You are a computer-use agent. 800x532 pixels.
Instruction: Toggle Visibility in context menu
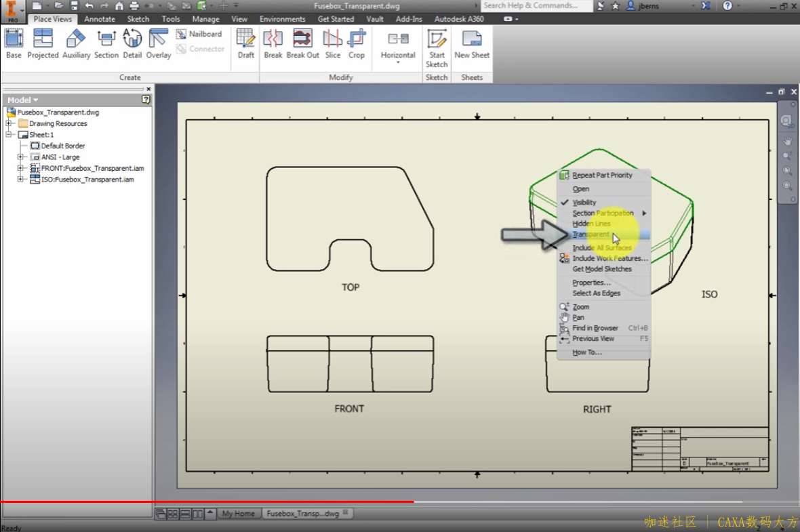[584, 202]
